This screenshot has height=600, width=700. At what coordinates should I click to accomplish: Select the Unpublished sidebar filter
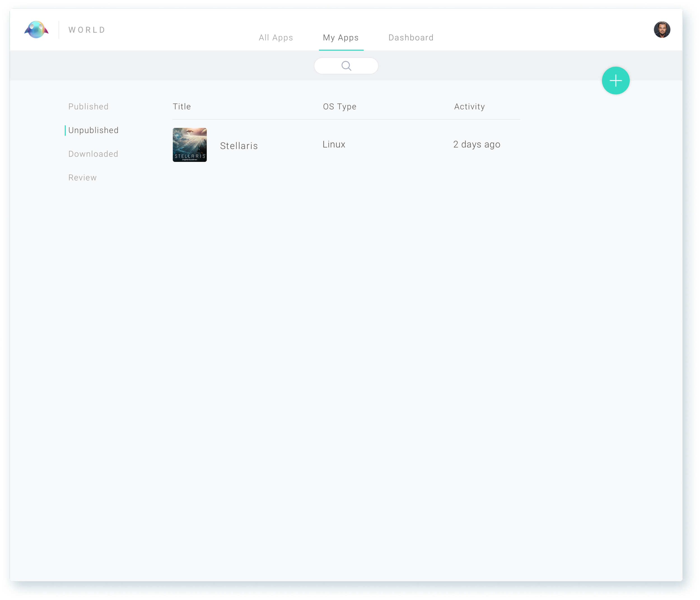coord(93,131)
